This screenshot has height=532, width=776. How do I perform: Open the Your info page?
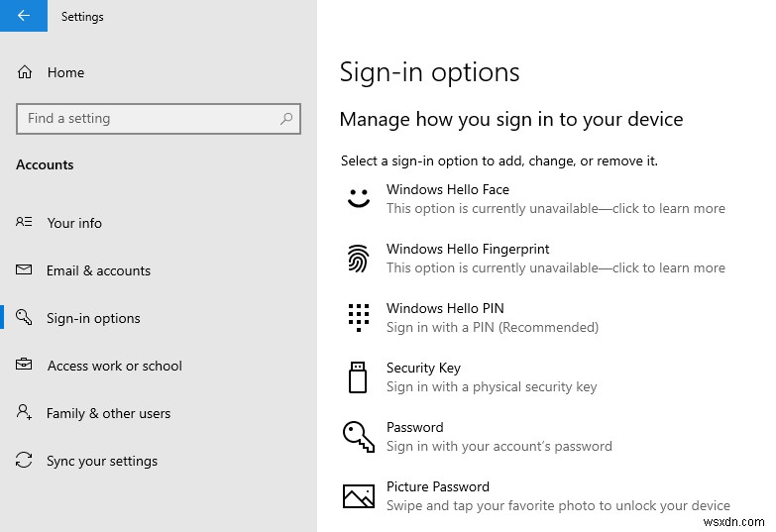pos(159,223)
